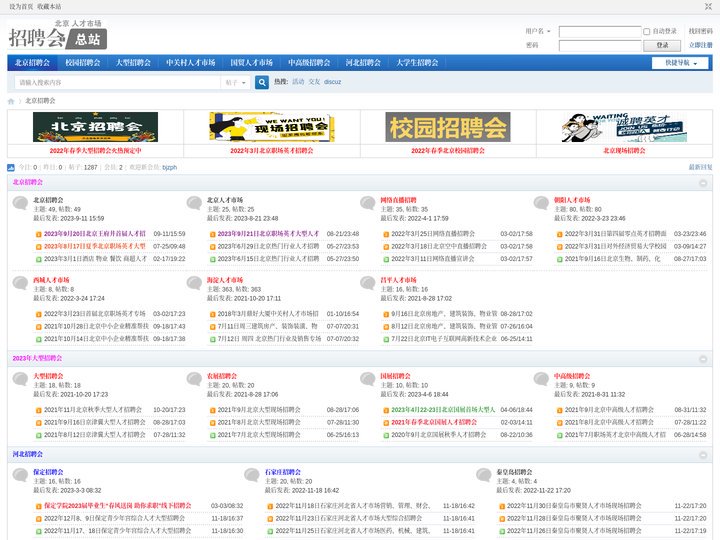Click the forum statistics chart icon
Image resolution: width=720 pixels, height=540 pixels.
pyautogui.click(x=11, y=167)
